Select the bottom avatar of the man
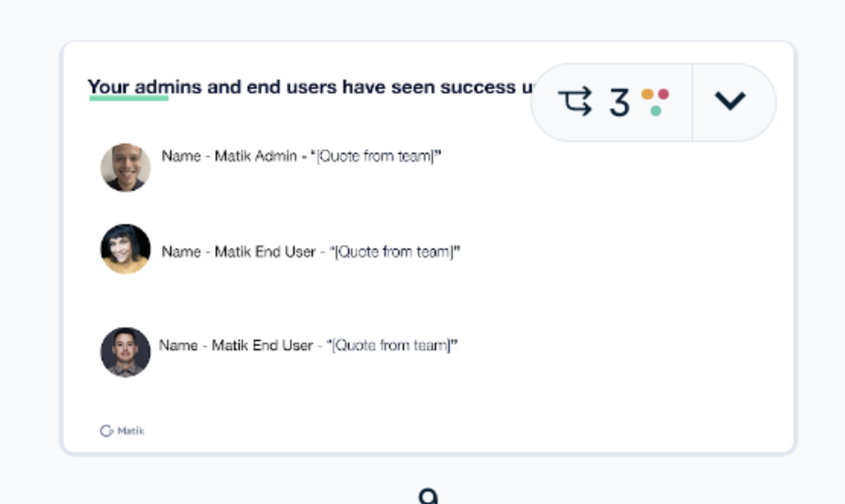 [125, 352]
